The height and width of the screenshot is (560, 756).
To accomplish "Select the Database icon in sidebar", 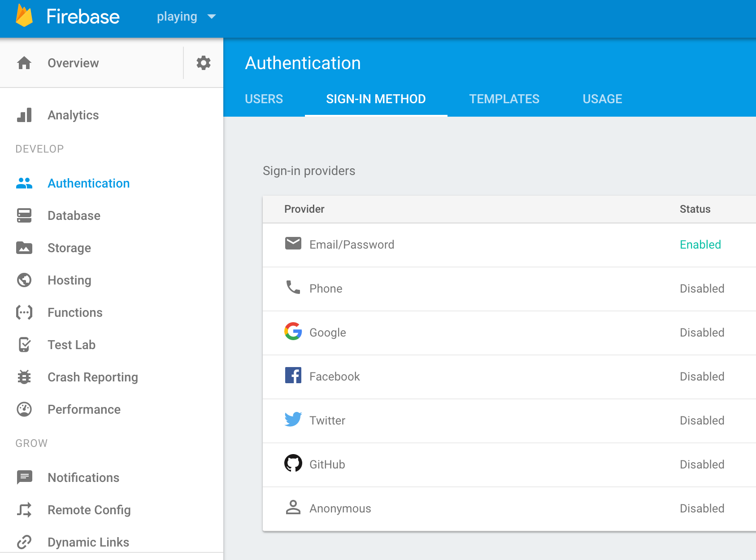I will coord(24,215).
